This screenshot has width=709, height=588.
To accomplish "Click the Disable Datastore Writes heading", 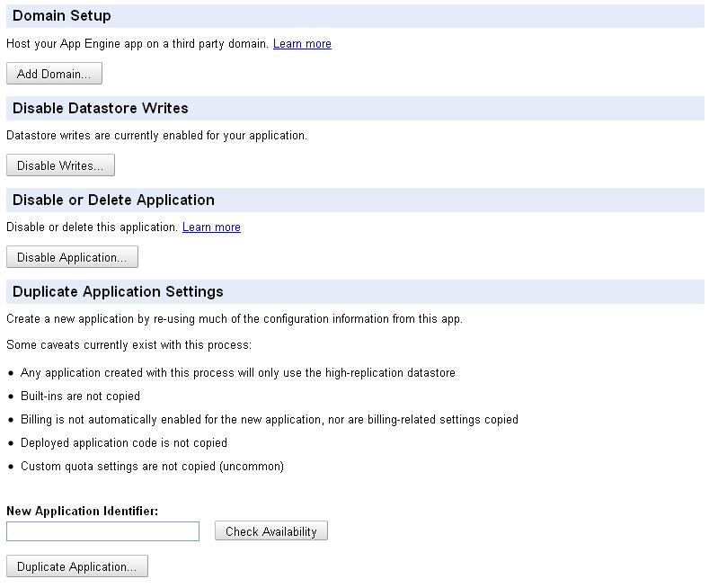I will [x=101, y=108].
